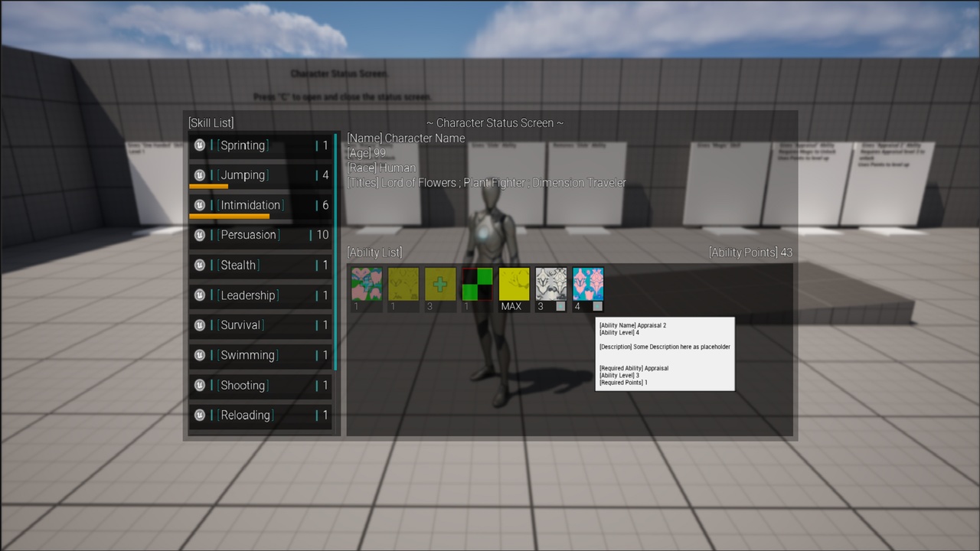Select the Swimming skill name
Screen dimensions: 980x551
pyautogui.click(x=247, y=355)
